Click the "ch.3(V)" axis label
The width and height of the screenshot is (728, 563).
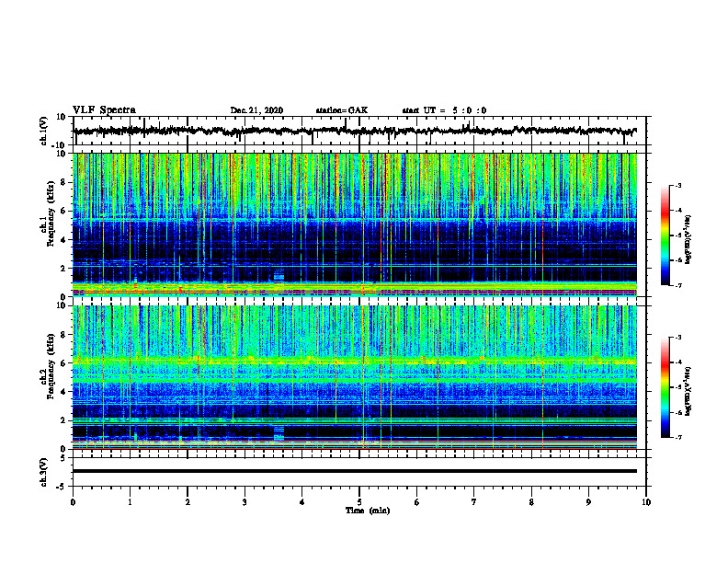pyautogui.click(x=44, y=472)
